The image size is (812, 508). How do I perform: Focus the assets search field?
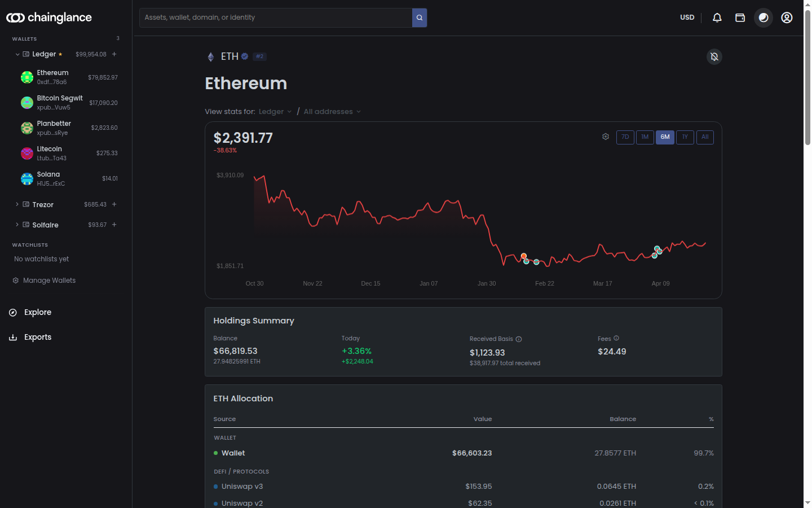tap(276, 17)
